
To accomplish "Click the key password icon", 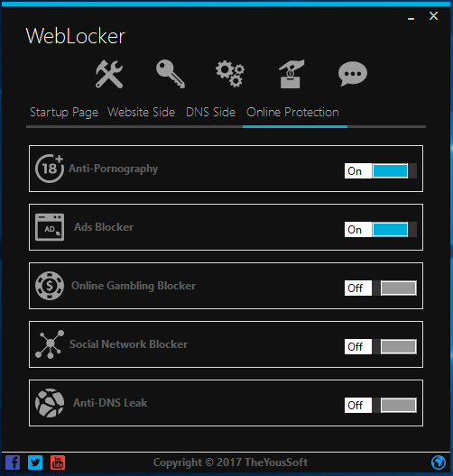I will (x=171, y=74).
